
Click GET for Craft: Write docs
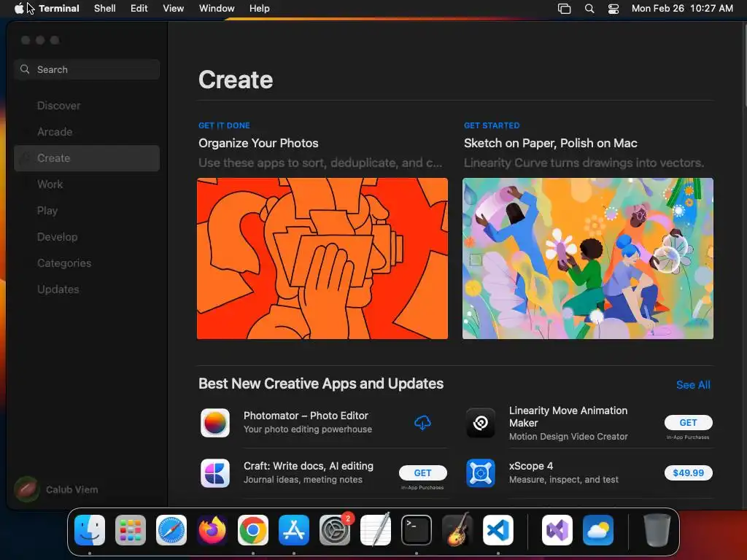click(x=422, y=472)
